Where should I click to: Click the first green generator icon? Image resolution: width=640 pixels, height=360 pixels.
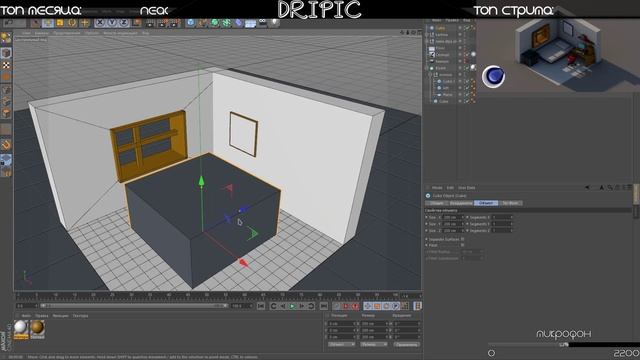[215, 22]
